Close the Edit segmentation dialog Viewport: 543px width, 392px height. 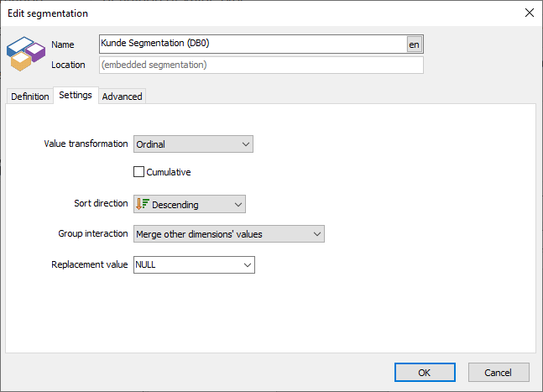click(529, 13)
